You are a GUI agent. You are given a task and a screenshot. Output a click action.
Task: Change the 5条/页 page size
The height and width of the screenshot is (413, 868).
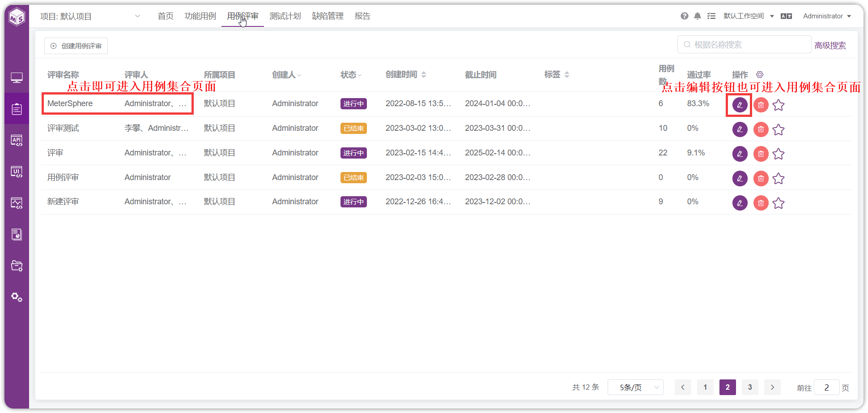(635, 387)
